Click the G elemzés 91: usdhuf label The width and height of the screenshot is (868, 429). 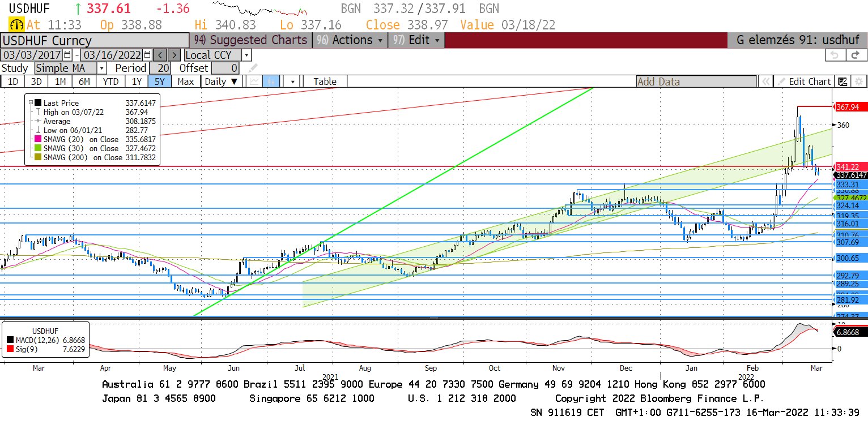point(797,40)
